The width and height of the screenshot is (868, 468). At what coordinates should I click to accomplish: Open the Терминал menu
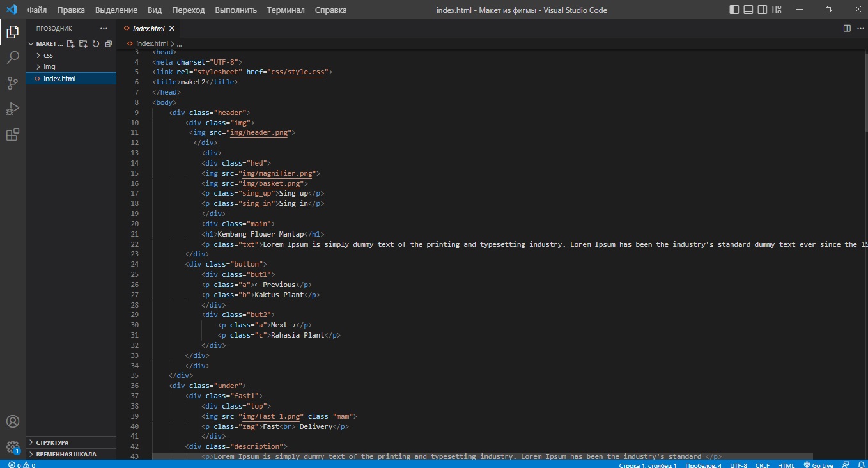[286, 10]
